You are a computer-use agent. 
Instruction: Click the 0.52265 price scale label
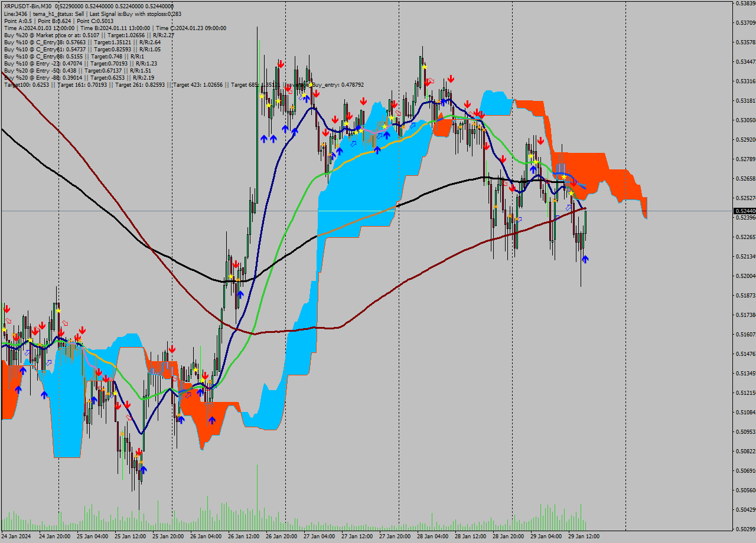745,237
